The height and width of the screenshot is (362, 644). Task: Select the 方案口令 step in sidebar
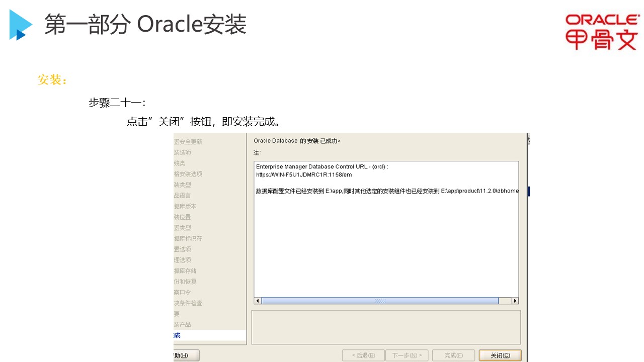click(x=182, y=292)
